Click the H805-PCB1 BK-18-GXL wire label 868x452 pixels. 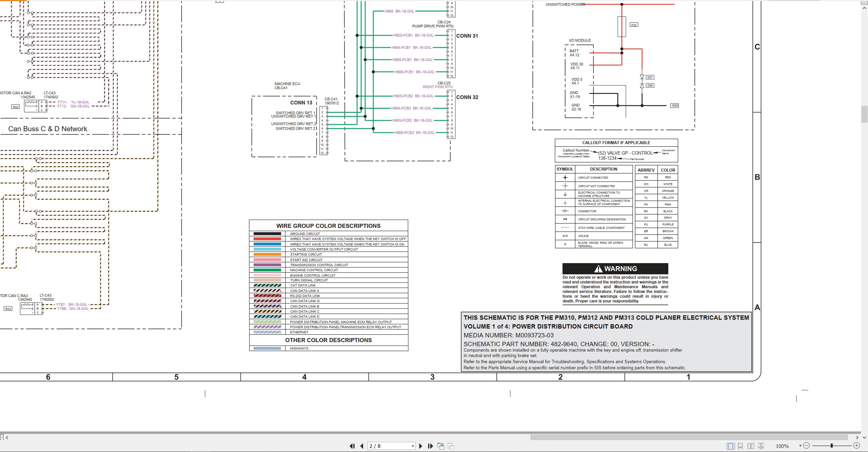(x=413, y=35)
